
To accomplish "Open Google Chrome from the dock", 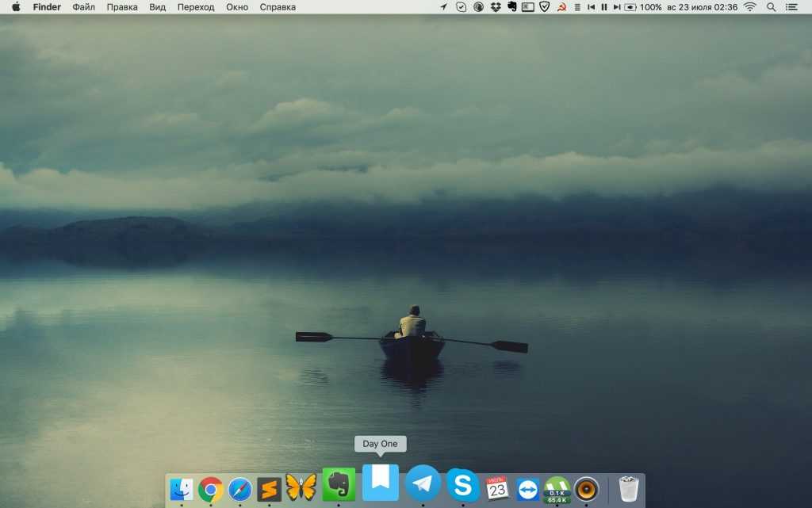I will pyautogui.click(x=210, y=490).
